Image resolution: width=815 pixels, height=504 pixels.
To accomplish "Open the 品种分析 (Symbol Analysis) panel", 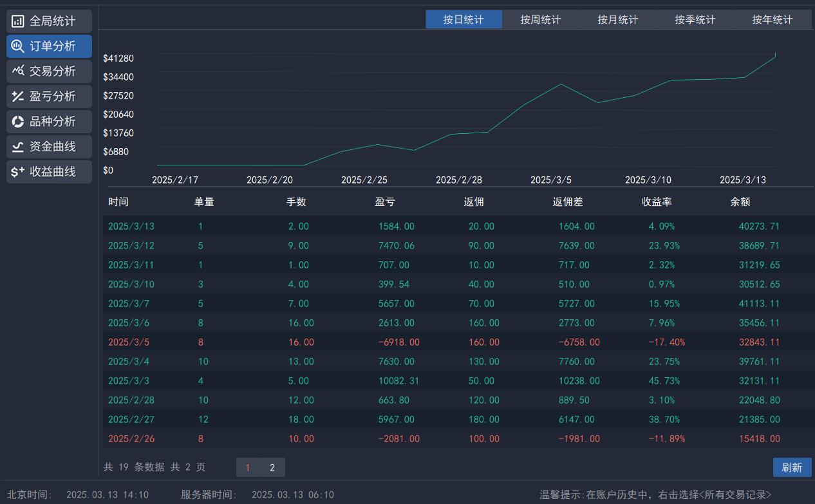I will [x=49, y=121].
